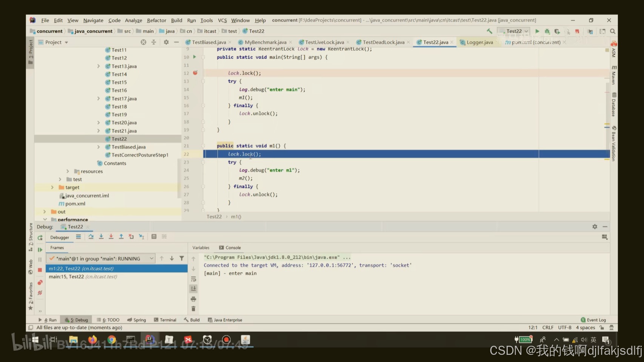Click Run with Coverage icon
Viewport: 644px width, 362px height.
coord(557,31)
